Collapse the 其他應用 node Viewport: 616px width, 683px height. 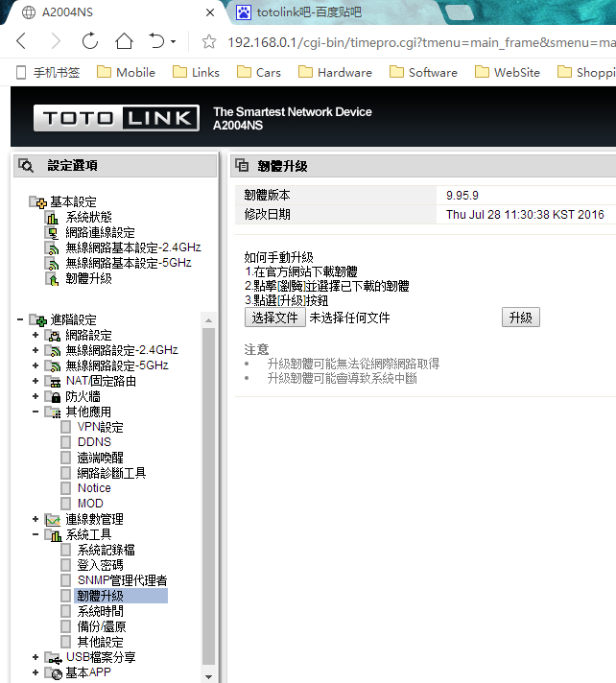click(x=36, y=412)
